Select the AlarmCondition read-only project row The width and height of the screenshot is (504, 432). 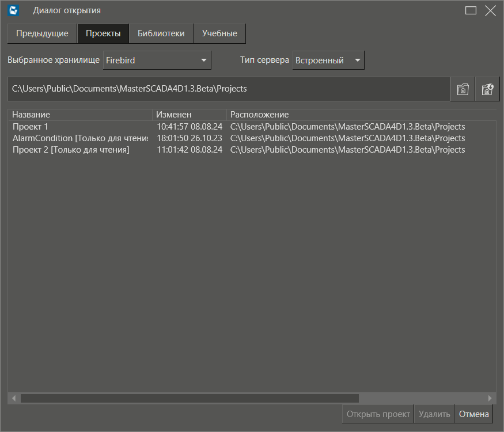79,138
